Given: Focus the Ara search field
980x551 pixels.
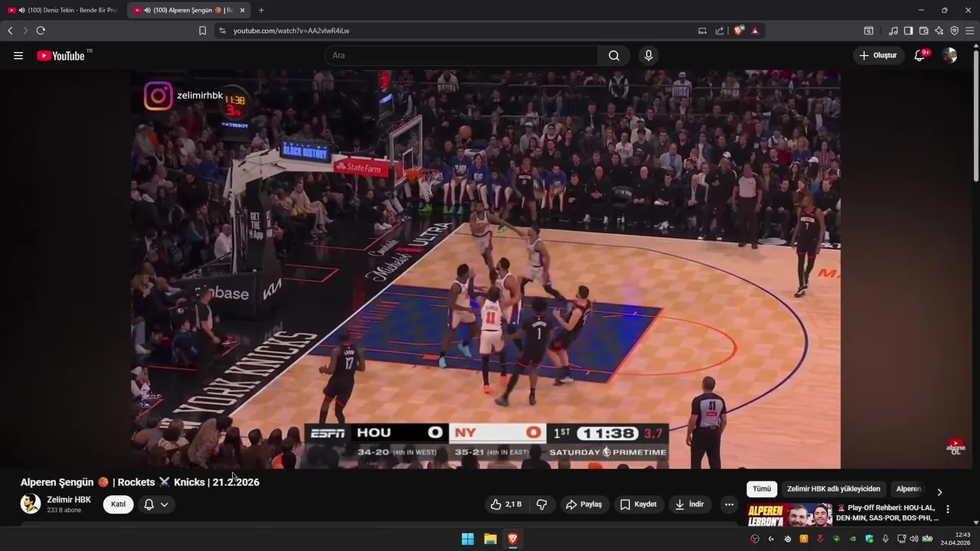Looking at the screenshot, I should pyautogui.click(x=461, y=56).
